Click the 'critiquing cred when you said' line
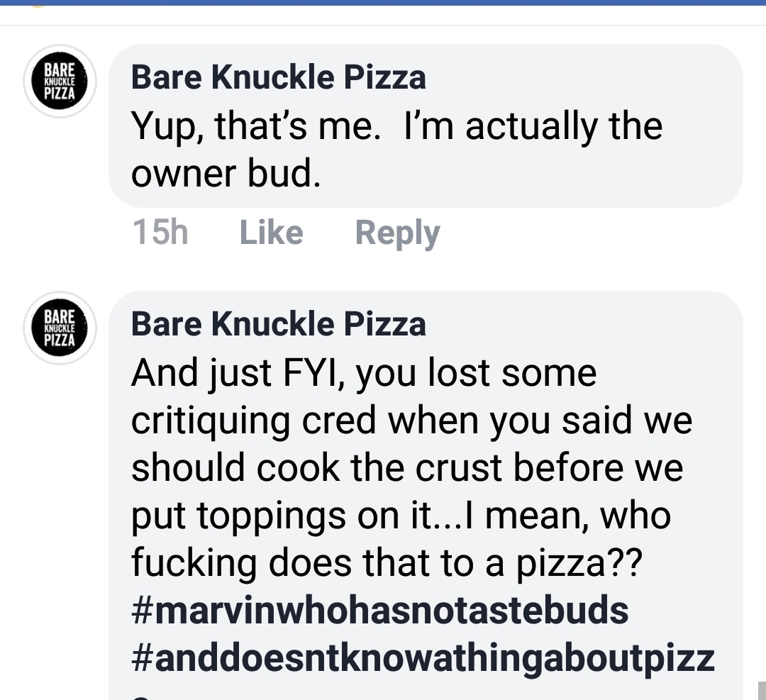 (411, 421)
